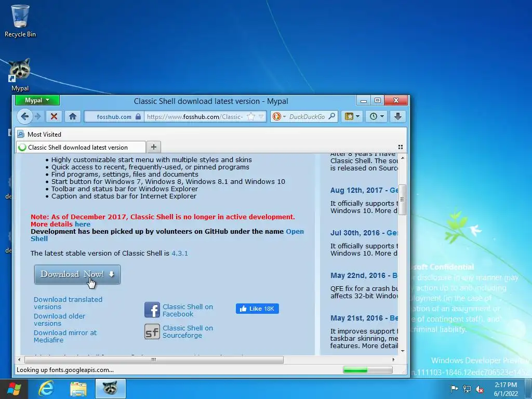Screen dimensions: 532x399
Task: Click into the DuckDuckGo search field
Action: [307, 116]
